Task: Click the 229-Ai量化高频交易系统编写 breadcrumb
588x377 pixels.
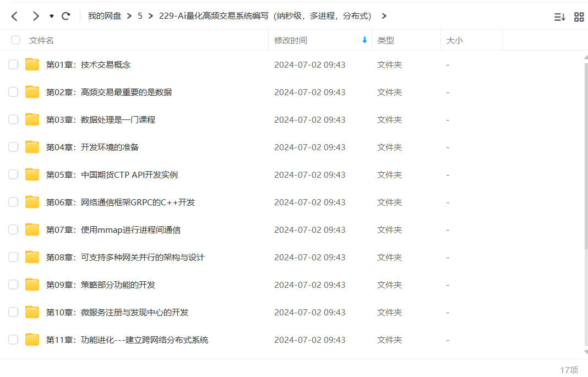Action: (265, 16)
